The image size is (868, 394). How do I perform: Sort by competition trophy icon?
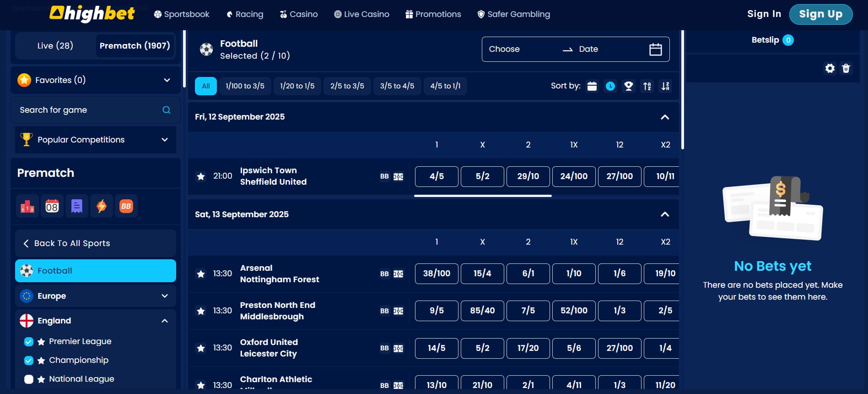click(629, 86)
